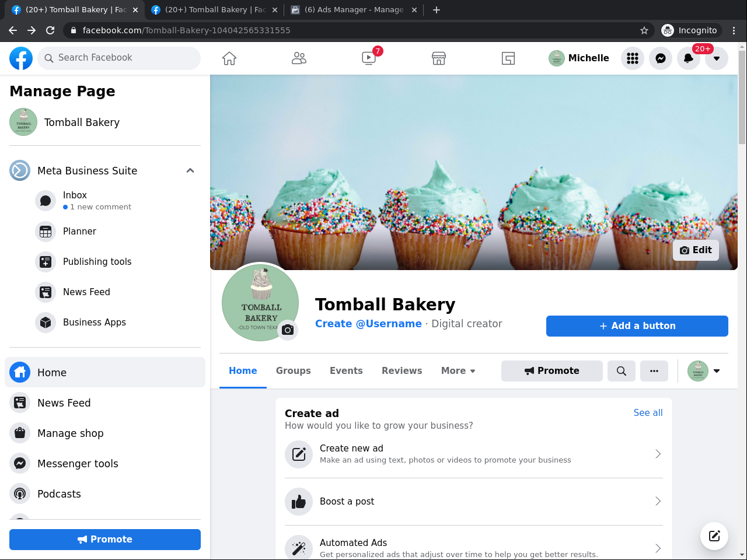The height and width of the screenshot is (560, 747).
Task: Click the Business Apps label
Action: pyautogui.click(x=95, y=323)
